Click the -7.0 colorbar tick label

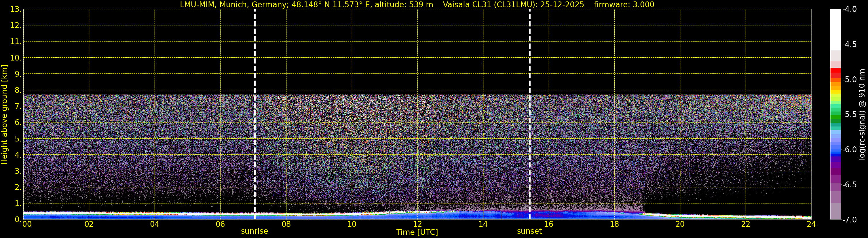tap(849, 220)
